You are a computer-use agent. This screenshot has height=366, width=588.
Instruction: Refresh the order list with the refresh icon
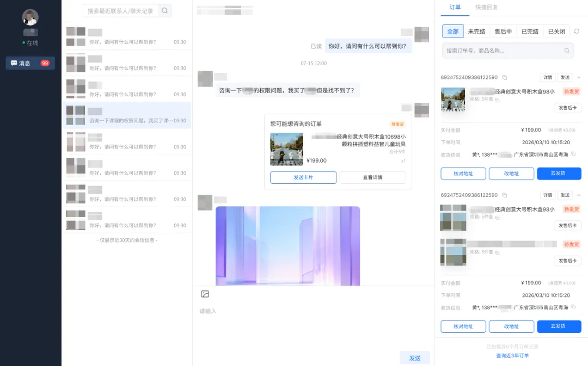pyautogui.click(x=577, y=32)
